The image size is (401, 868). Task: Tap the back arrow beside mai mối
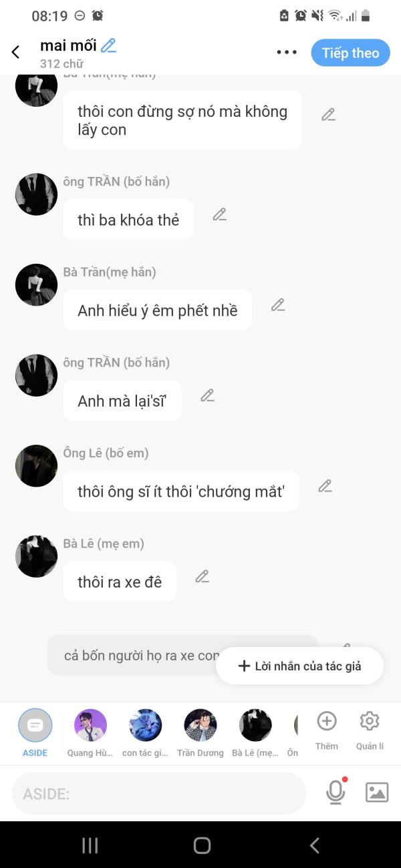(15, 52)
